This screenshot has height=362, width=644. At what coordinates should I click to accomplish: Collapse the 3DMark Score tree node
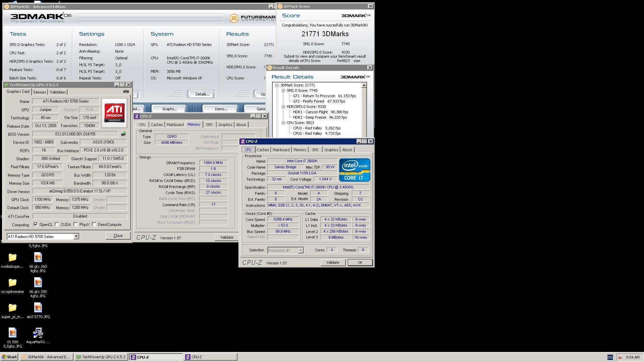(x=277, y=85)
